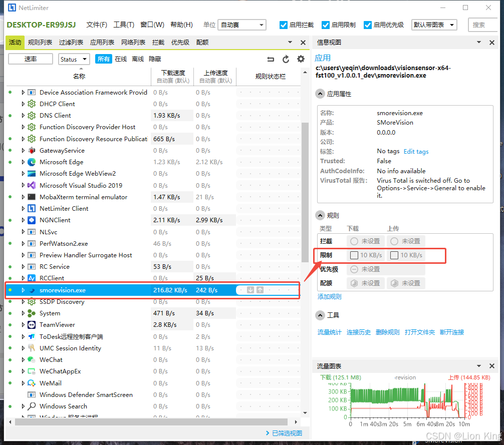Image resolution: width=504 pixels, height=445 pixels.
Task: Click the Microsoft Edge app icon
Action: tap(32, 162)
